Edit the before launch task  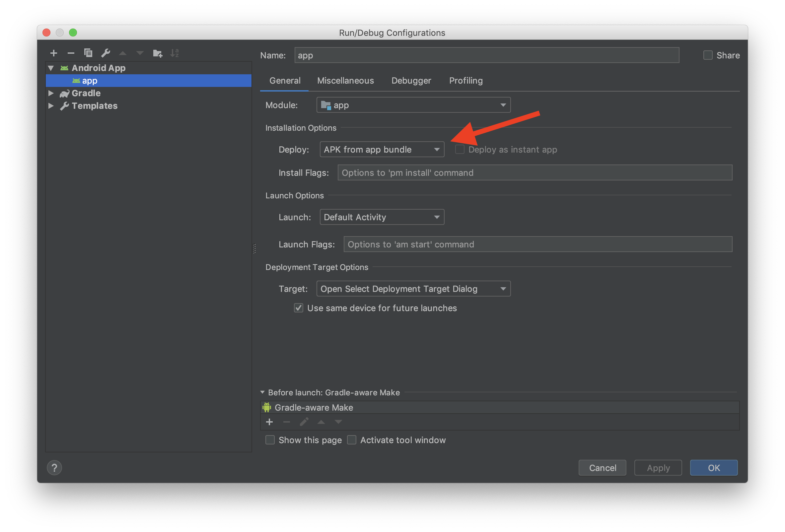coord(304,422)
